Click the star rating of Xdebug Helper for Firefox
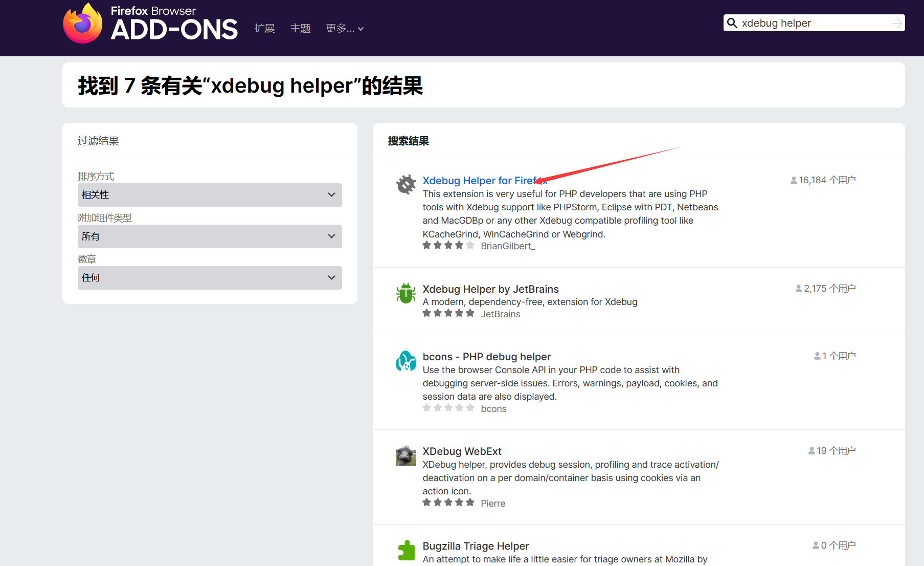 click(x=448, y=246)
